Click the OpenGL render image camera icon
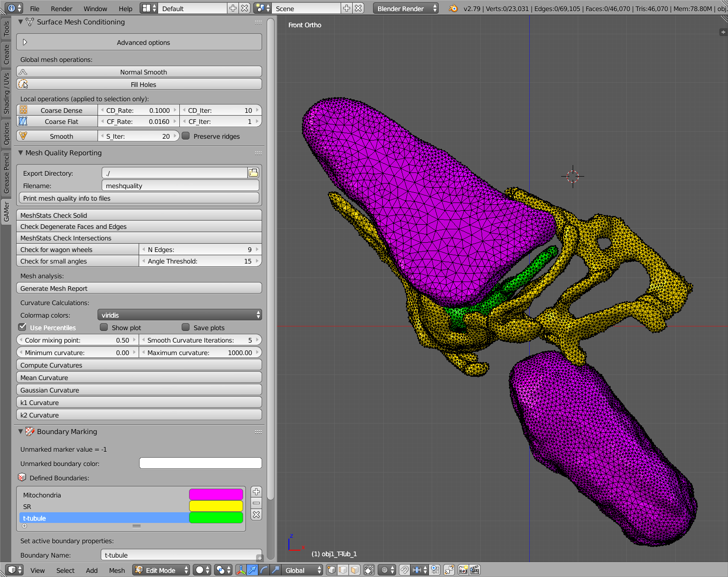Image resolution: width=728 pixels, height=577 pixels. tap(463, 570)
